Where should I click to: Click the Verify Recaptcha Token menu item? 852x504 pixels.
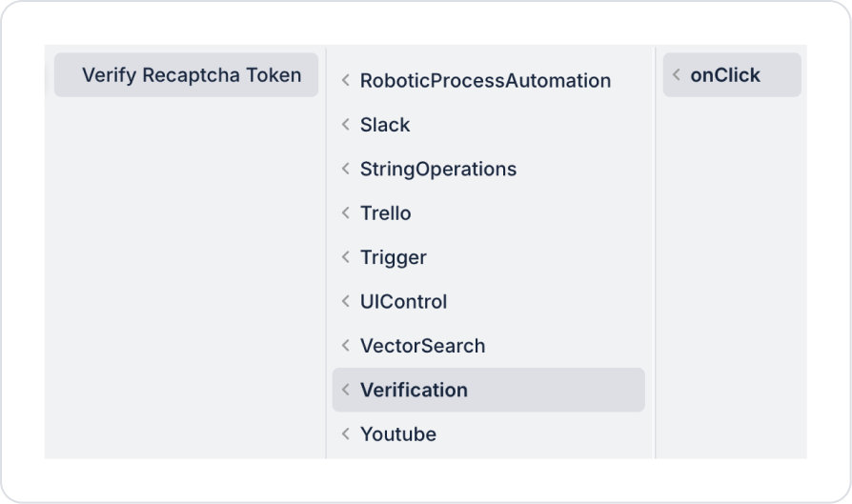click(x=191, y=75)
